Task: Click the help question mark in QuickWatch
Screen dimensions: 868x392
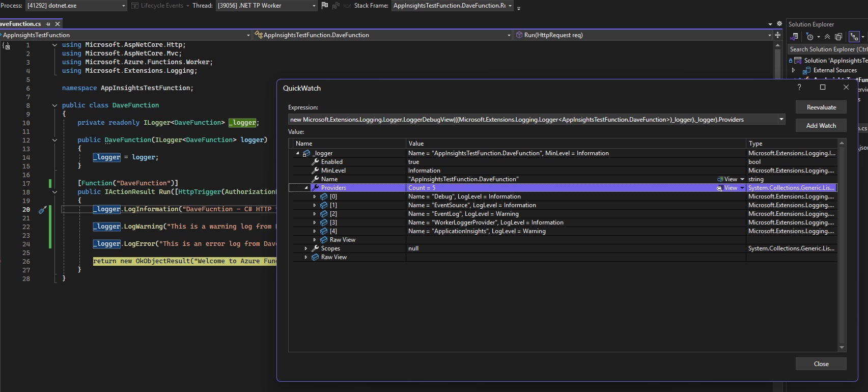Action: pyautogui.click(x=799, y=88)
